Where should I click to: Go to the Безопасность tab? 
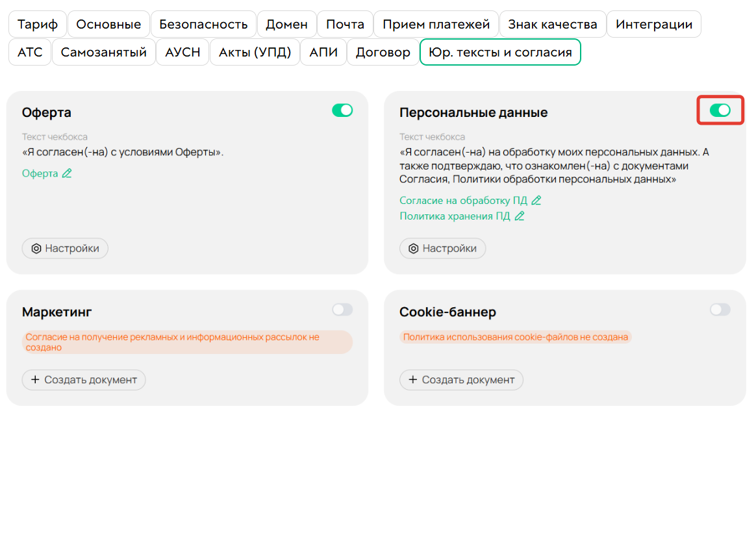pyautogui.click(x=203, y=24)
